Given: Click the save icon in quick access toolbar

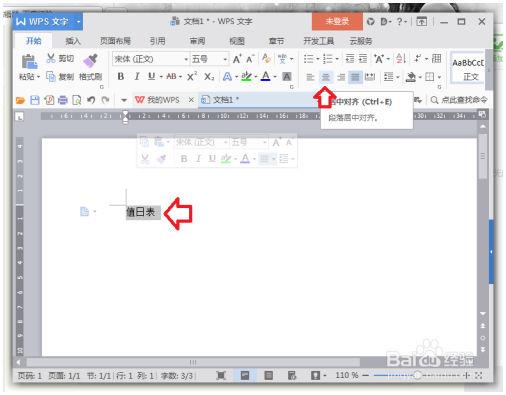Looking at the screenshot, I should pos(35,100).
